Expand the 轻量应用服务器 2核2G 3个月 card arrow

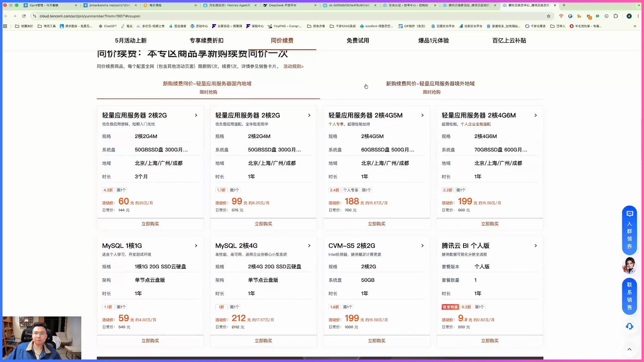tap(196, 115)
